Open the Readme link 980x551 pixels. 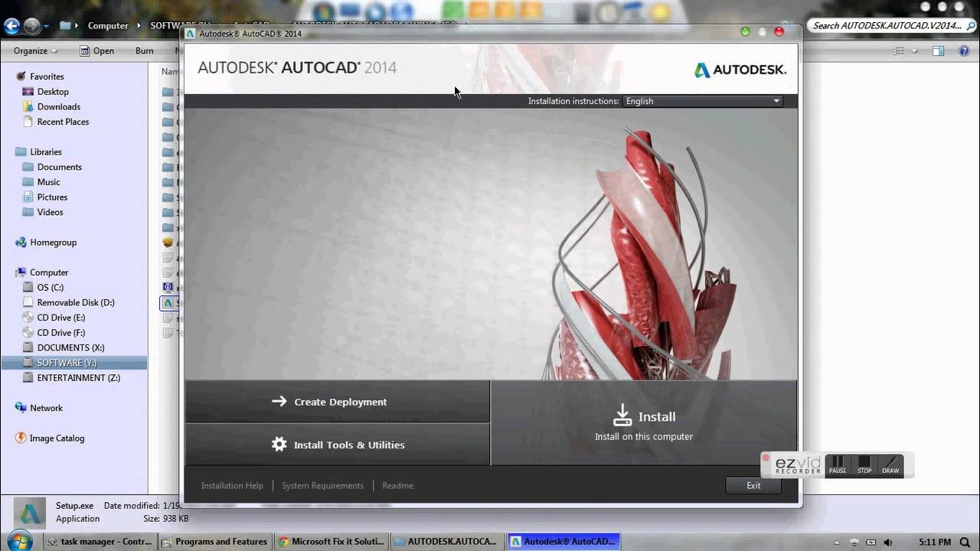coord(397,486)
